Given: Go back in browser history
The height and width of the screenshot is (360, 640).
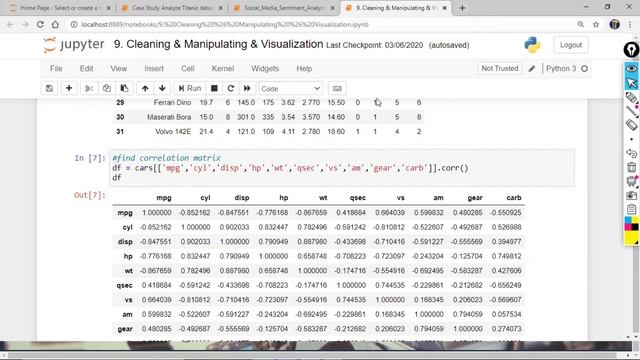Looking at the screenshot, I should pos(11,24).
